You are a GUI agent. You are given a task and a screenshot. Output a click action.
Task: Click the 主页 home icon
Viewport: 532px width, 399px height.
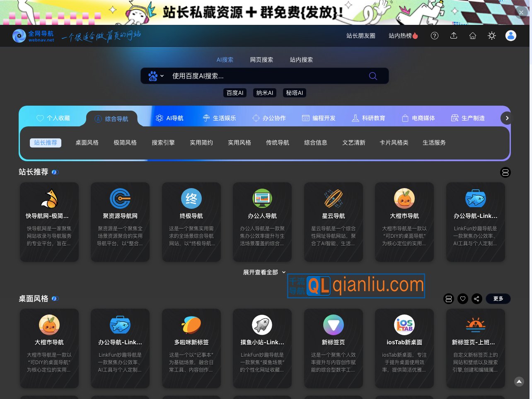coord(472,36)
